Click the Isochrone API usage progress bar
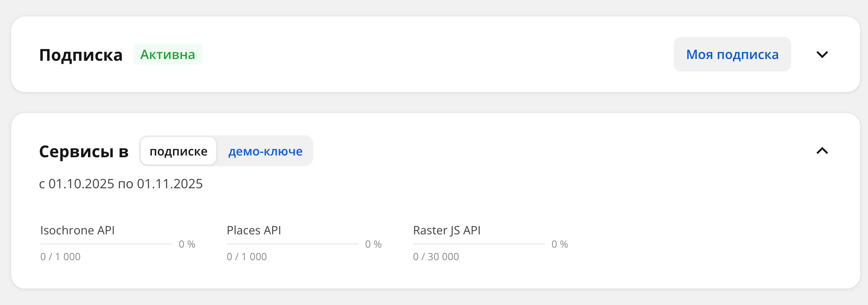The height and width of the screenshot is (305, 868). tap(106, 244)
